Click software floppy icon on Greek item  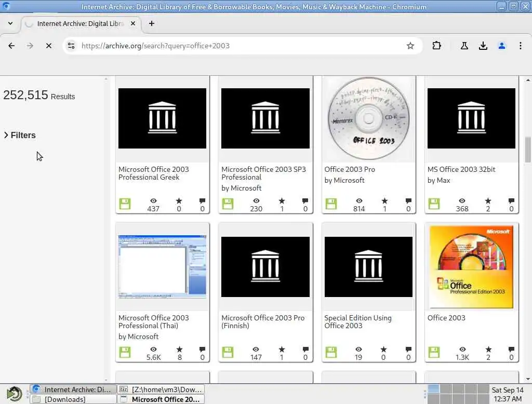(125, 204)
